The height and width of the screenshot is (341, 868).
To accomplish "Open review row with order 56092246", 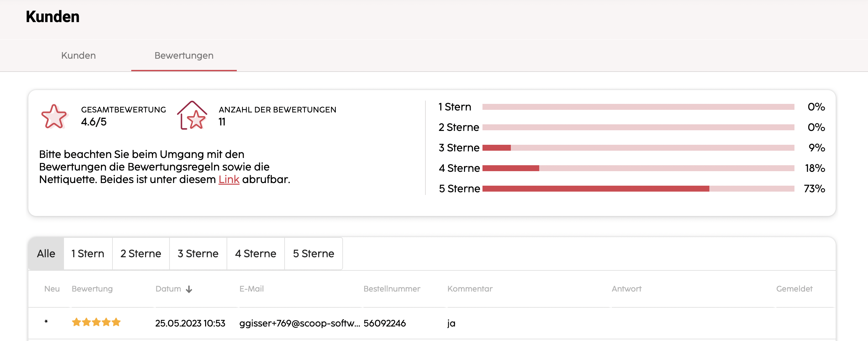I will click(x=432, y=323).
